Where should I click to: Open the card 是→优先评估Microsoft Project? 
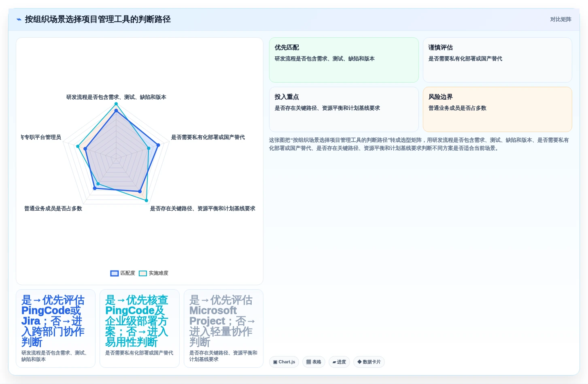223,329
